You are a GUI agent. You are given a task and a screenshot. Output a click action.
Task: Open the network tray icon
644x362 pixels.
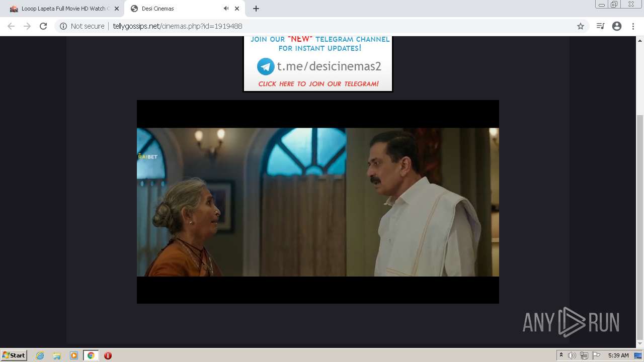coord(584,355)
